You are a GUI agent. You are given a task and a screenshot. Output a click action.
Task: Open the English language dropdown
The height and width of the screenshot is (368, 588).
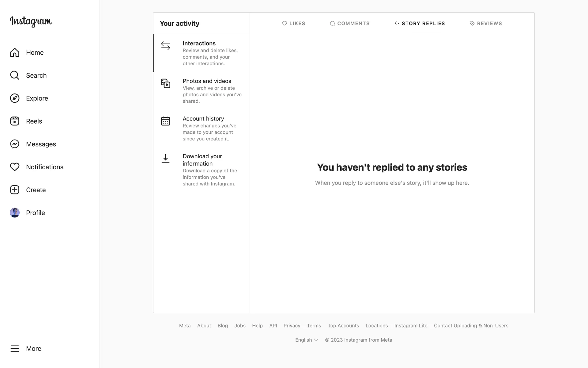click(307, 340)
